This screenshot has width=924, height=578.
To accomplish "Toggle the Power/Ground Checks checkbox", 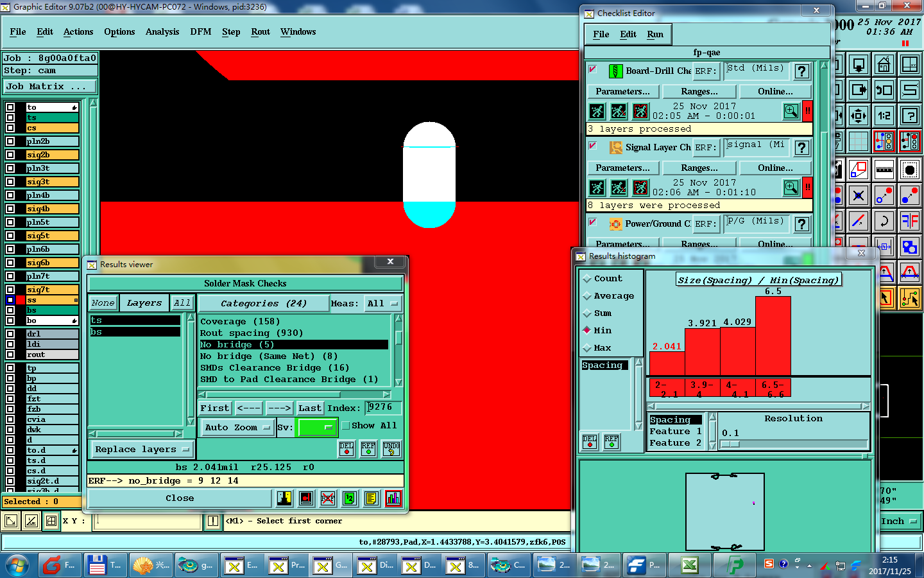I will 593,222.
